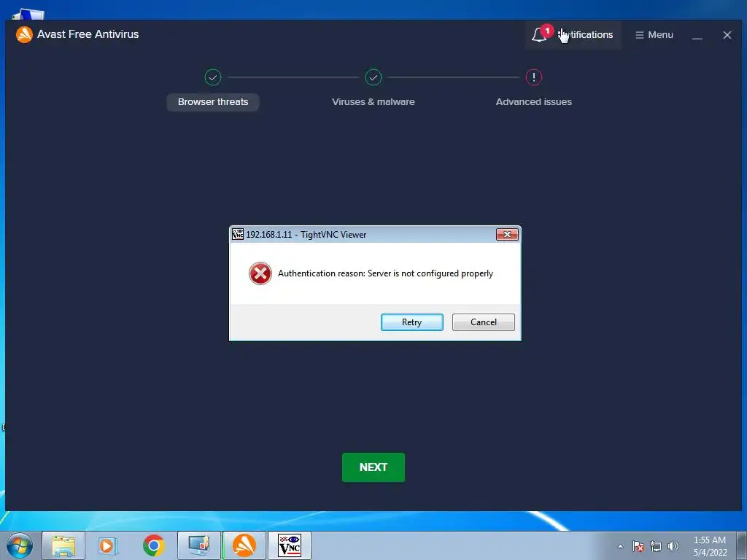Click the Show desktop strip

(742, 545)
